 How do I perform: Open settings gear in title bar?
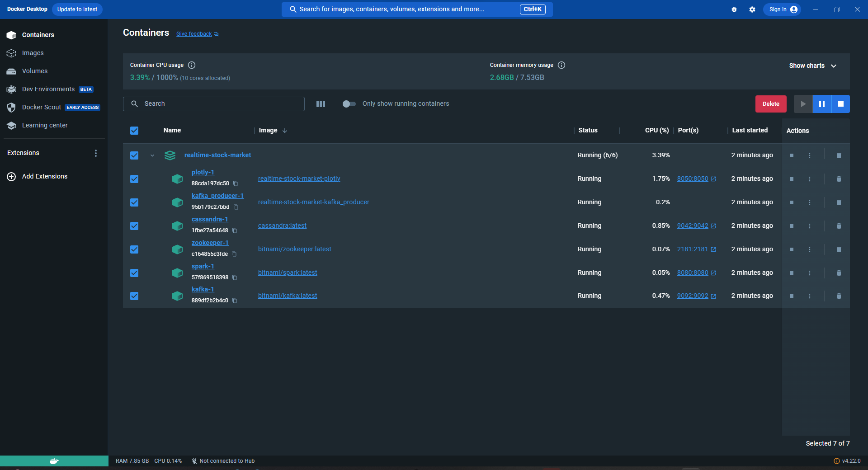pyautogui.click(x=752, y=9)
